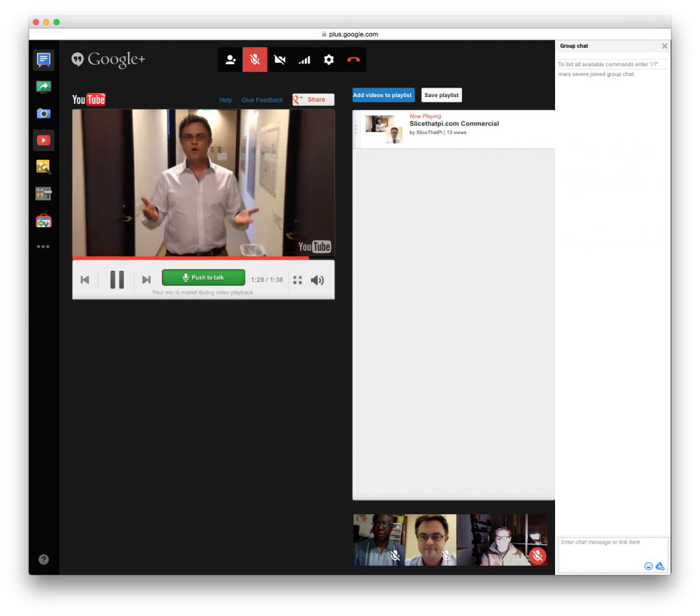This screenshot has width=700, height=616.
Task: Focus the chat message input field
Action: [613, 555]
